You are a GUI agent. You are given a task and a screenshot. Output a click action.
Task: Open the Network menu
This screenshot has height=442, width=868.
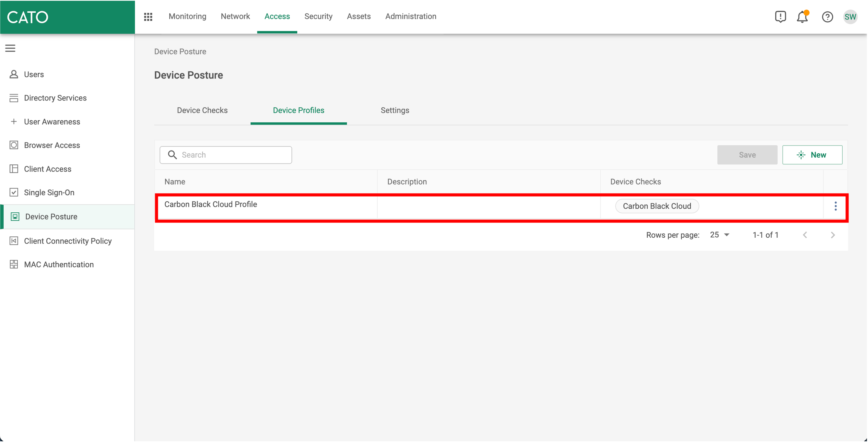coord(235,16)
